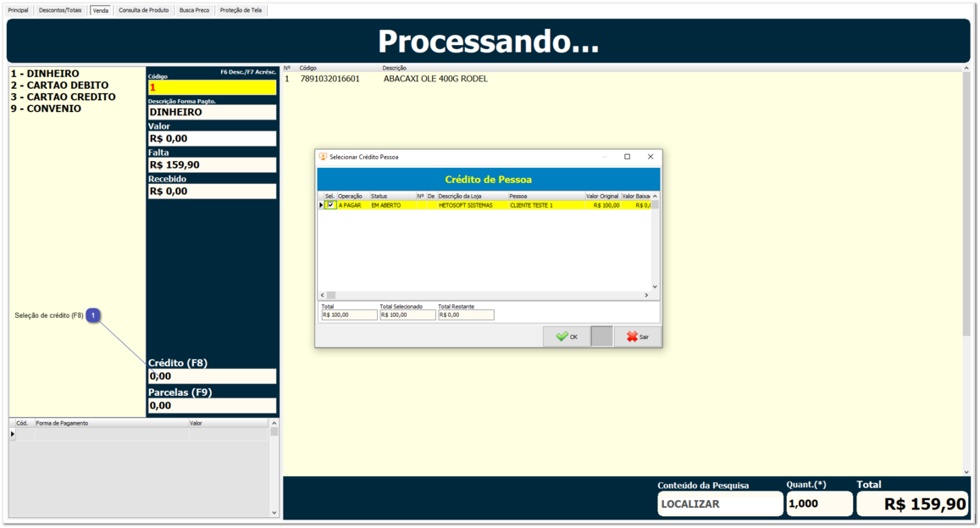Switch to the Descontos/Totais tab
980x528 pixels.
pyautogui.click(x=60, y=10)
